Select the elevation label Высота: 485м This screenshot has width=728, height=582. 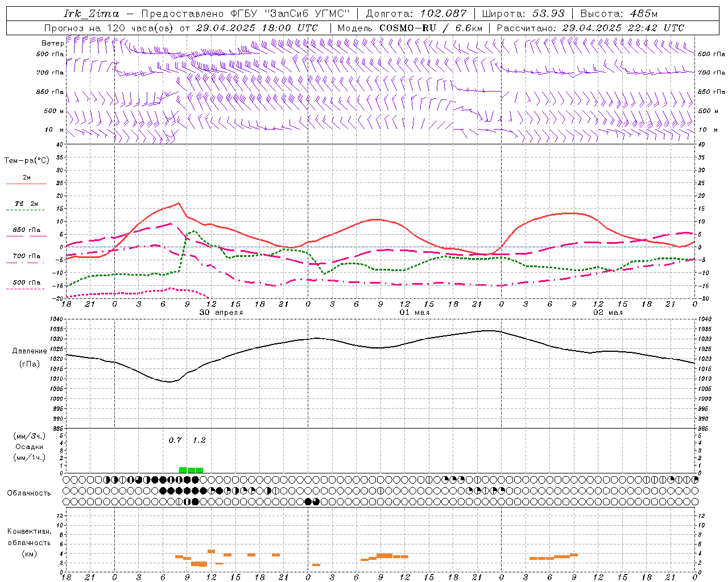click(619, 14)
